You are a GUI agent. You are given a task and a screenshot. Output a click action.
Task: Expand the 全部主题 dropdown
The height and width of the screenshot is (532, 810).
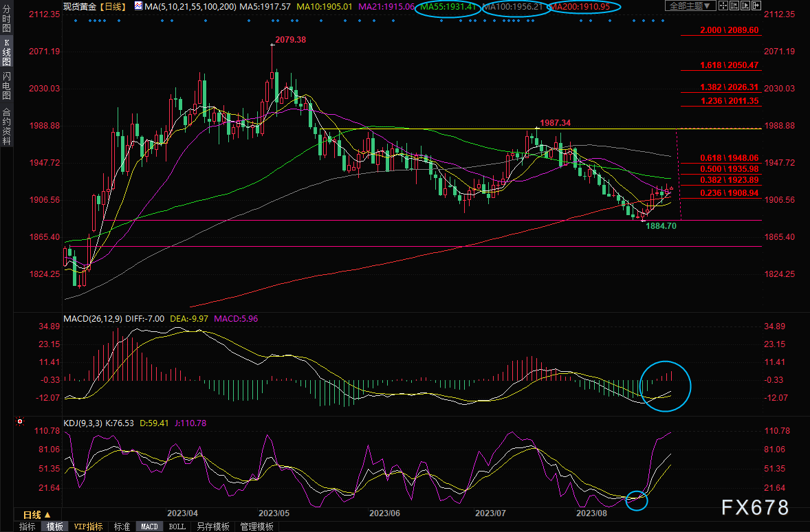[689, 6]
